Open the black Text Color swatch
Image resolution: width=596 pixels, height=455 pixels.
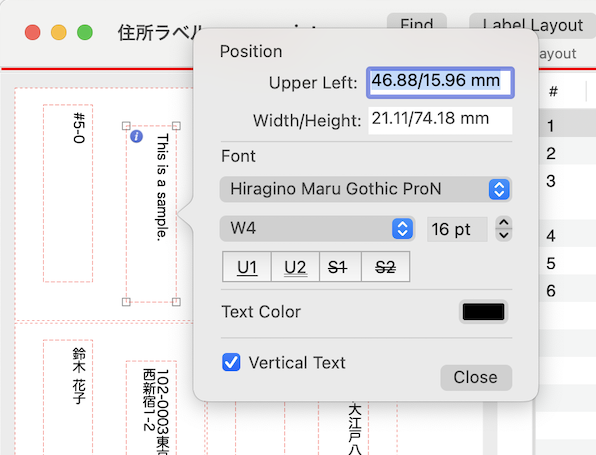(x=483, y=312)
